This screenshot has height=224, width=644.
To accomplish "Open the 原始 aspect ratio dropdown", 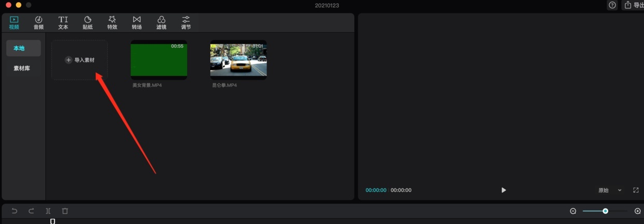I will pos(610,190).
